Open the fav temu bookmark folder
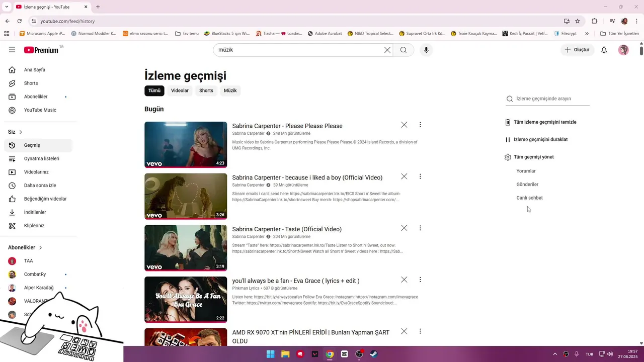The width and height of the screenshot is (644, 362). [187, 34]
